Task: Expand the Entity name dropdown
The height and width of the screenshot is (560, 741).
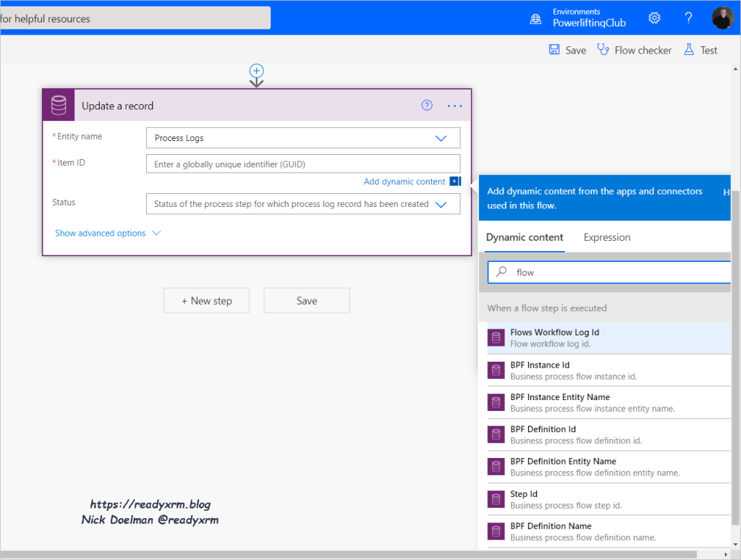Action: (441, 138)
